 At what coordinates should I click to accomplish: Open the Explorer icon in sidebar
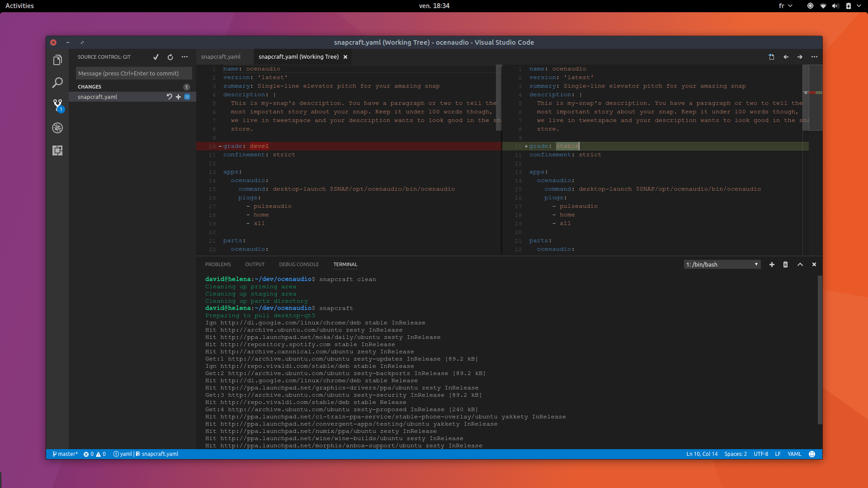pos(57,60)
